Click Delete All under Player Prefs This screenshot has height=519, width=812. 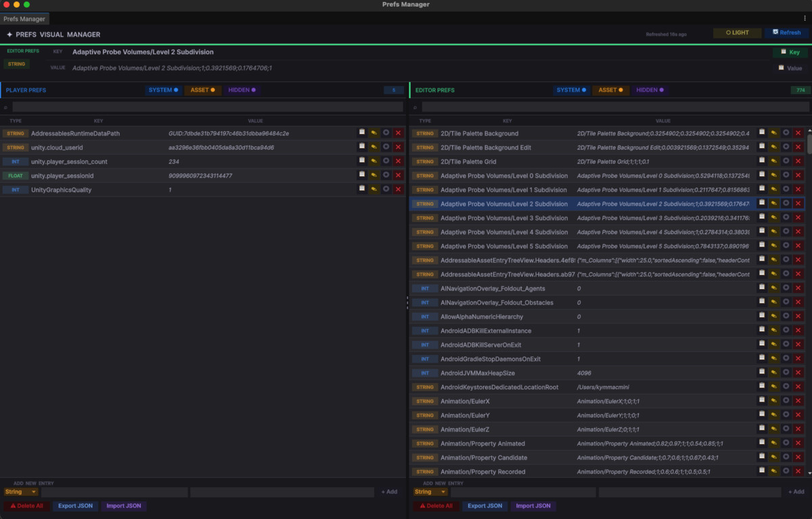point(26,505)
